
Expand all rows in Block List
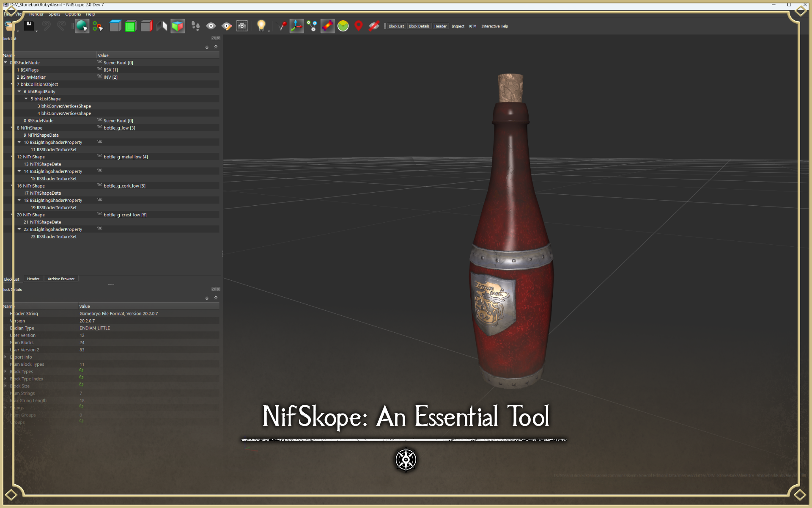tap(207, 47)
